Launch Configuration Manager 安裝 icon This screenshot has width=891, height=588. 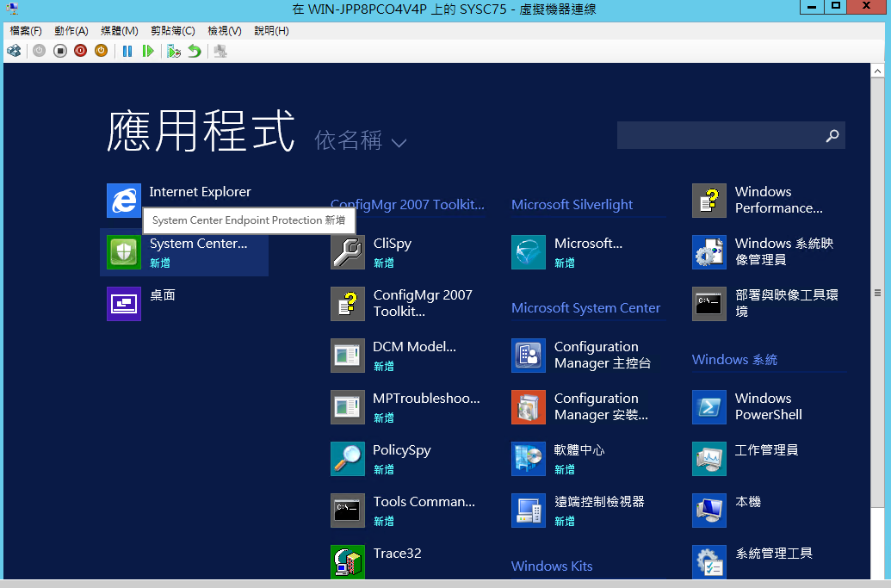click(x=529, y=407)
